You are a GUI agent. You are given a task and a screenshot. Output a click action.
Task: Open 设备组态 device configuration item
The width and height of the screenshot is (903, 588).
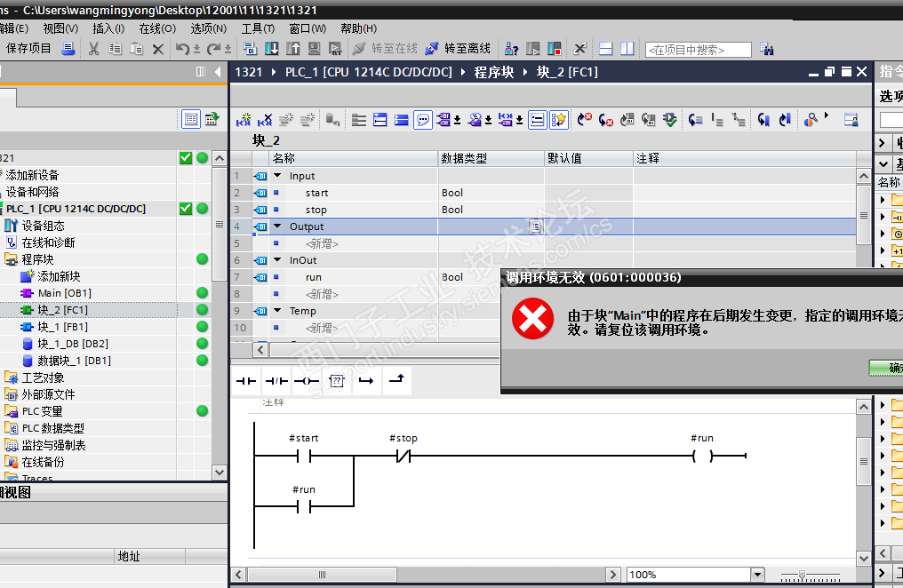(43, 226)
